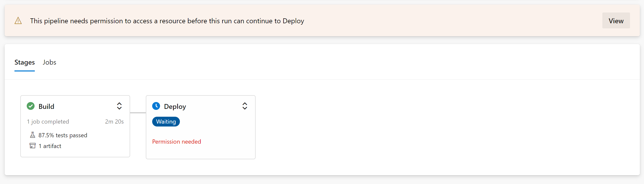This screenshot has width=644, height=184.
Task: Expand the Deploy stage chevrons
Action: (x=245, y=106)
